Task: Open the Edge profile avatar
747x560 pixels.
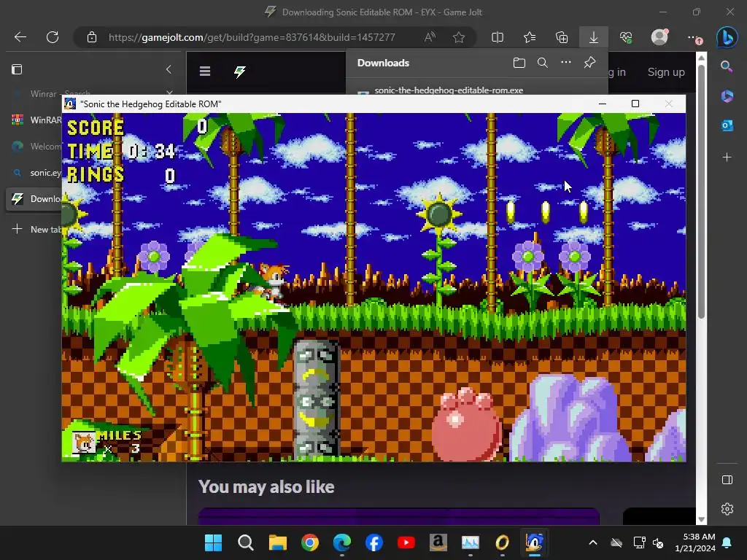Action: click(x=659, y=37)
